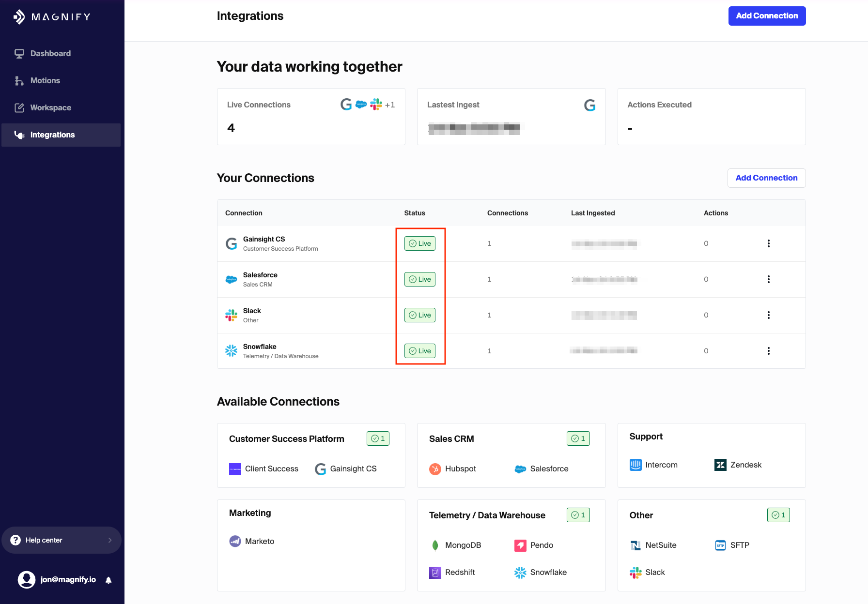Select the Redshift icon
The height and width of the screenshot is (604, 868).
pos(435,573)
